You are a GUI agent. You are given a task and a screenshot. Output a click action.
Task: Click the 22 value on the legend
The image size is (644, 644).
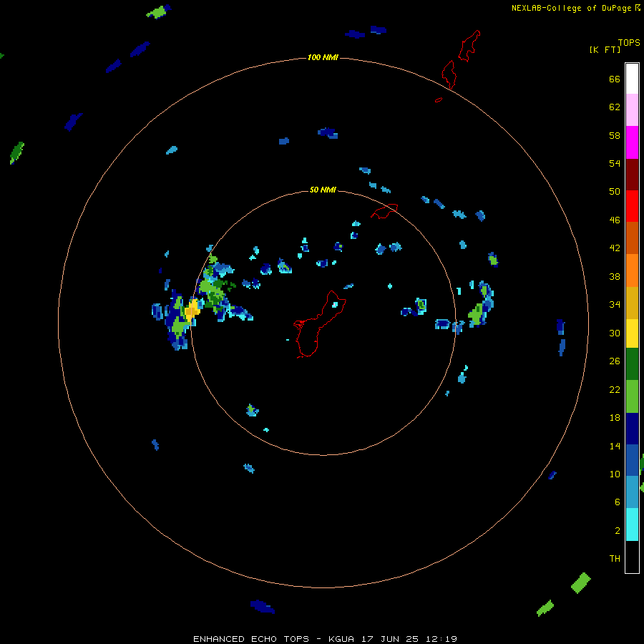coord(615,389)
